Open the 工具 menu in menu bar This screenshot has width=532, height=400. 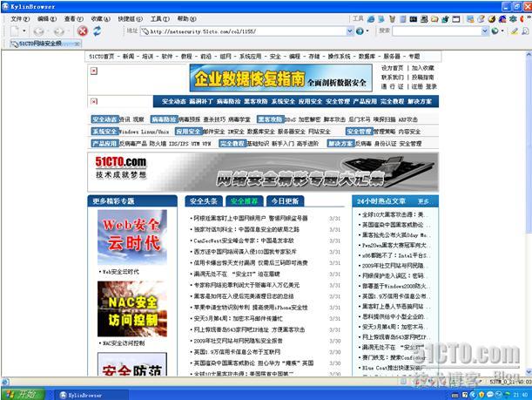click(x=160, y=18)
